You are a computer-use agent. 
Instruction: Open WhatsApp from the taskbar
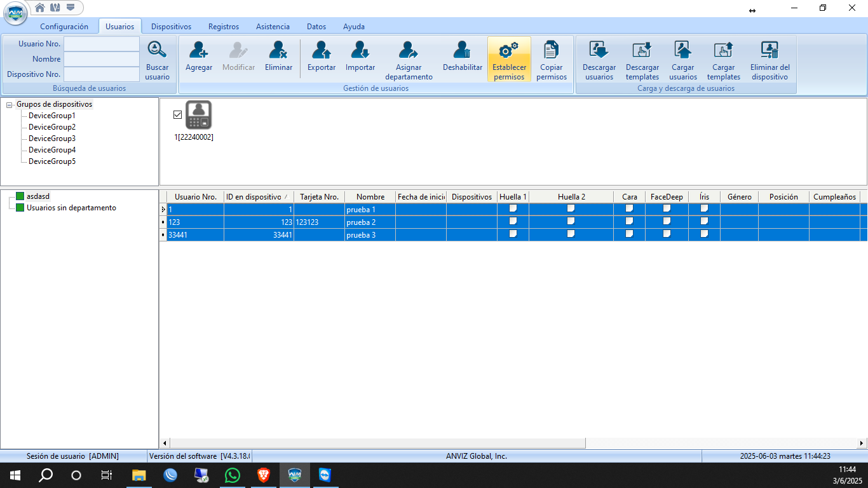(233, 475)
